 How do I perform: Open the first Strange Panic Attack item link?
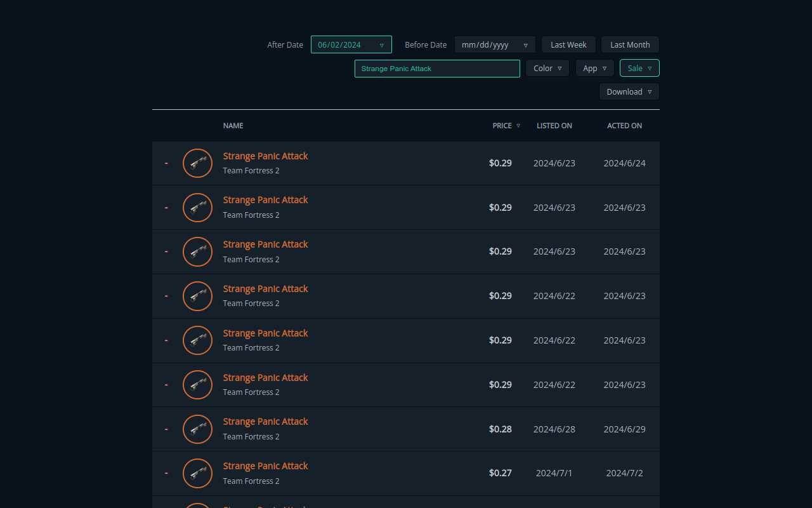coord(265,156)
